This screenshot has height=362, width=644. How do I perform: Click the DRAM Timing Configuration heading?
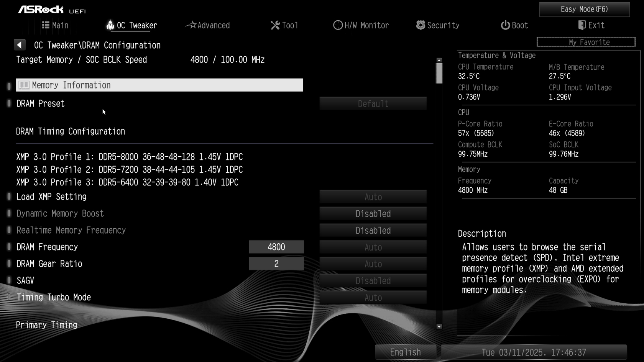(71, 131)
